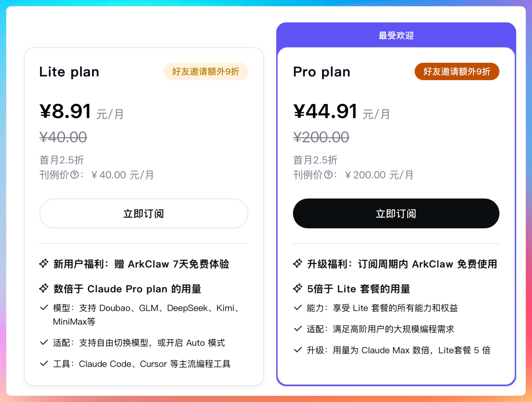Click the Pro plan title
This screenshot has width=532, height=402.
point(322,72)
